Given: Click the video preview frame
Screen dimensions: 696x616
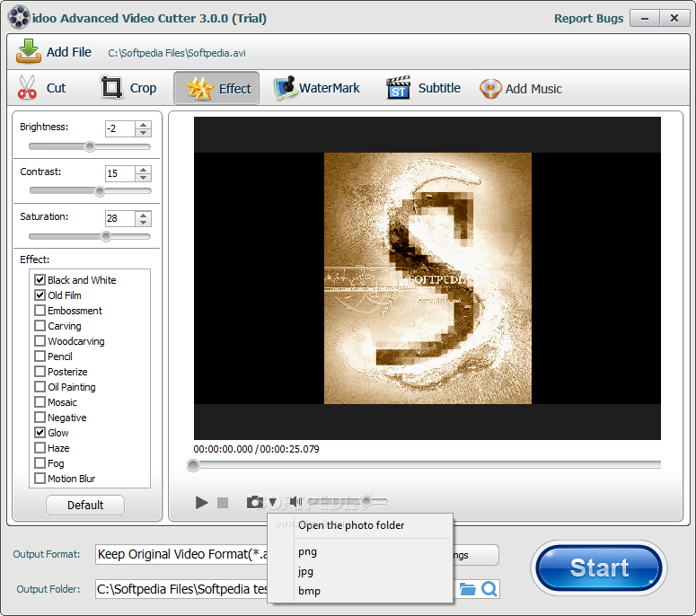Looking at the screenshot, I should tap(427, 278).
